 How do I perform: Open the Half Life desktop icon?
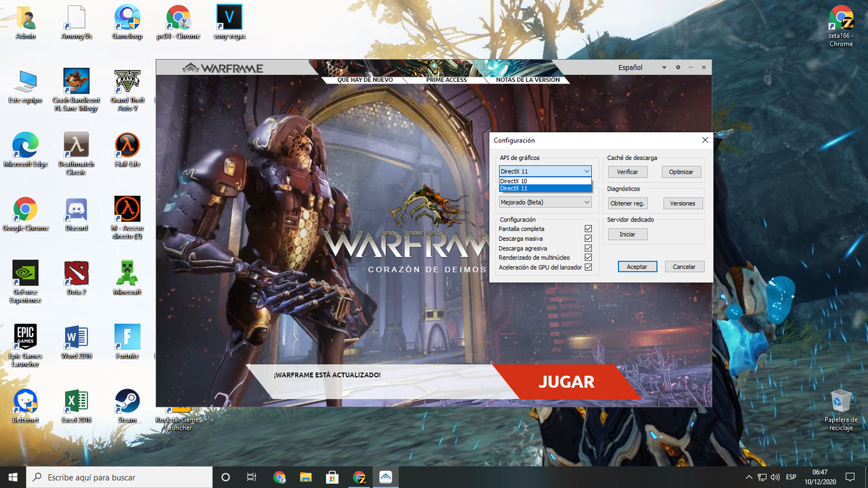point(127,150)
